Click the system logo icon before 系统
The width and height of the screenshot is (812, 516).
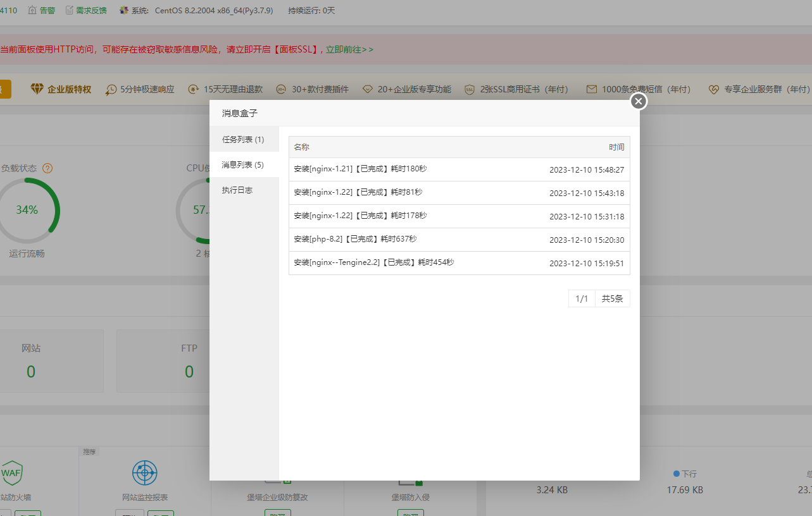124,10
